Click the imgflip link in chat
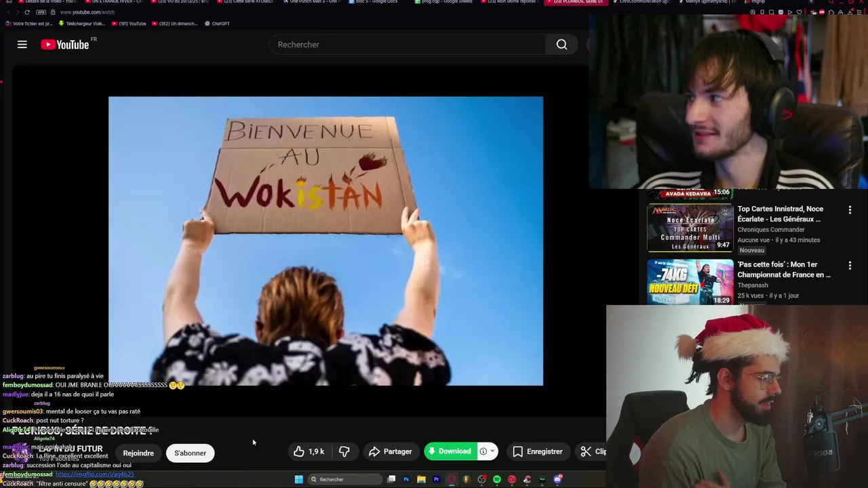 pyautogui.click(x=95, y=474)
